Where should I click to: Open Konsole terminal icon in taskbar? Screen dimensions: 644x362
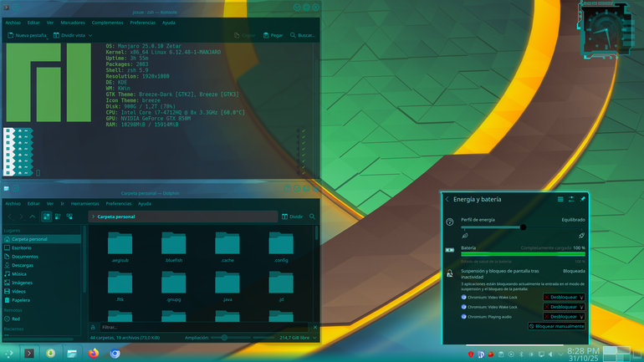(29, 353)
